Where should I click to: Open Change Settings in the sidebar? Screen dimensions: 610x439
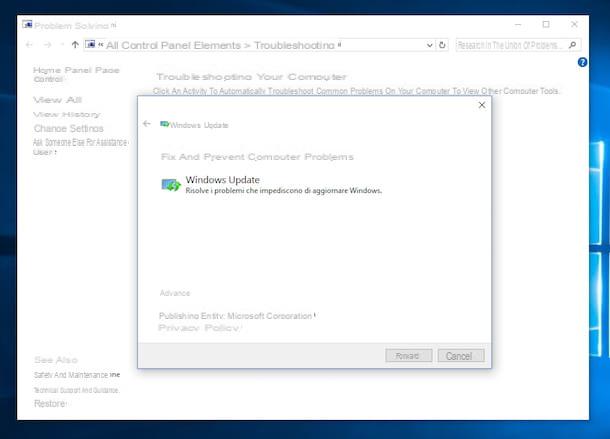pyautogui.click(x=68, y=128)
